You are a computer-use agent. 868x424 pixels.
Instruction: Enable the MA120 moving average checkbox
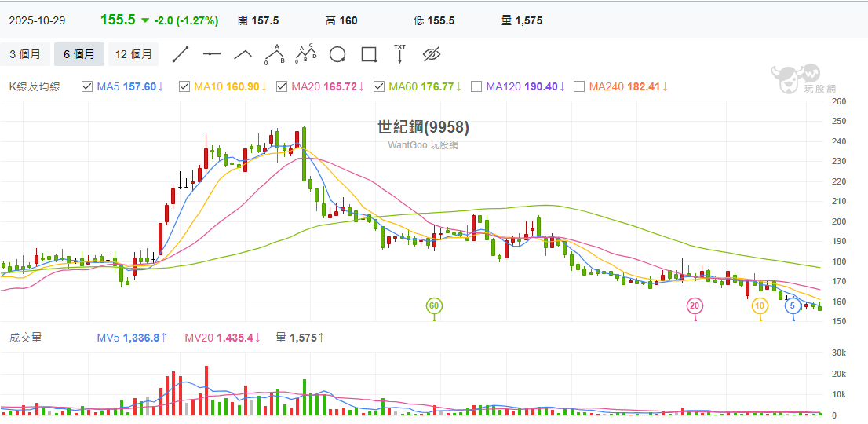[476, 86]
